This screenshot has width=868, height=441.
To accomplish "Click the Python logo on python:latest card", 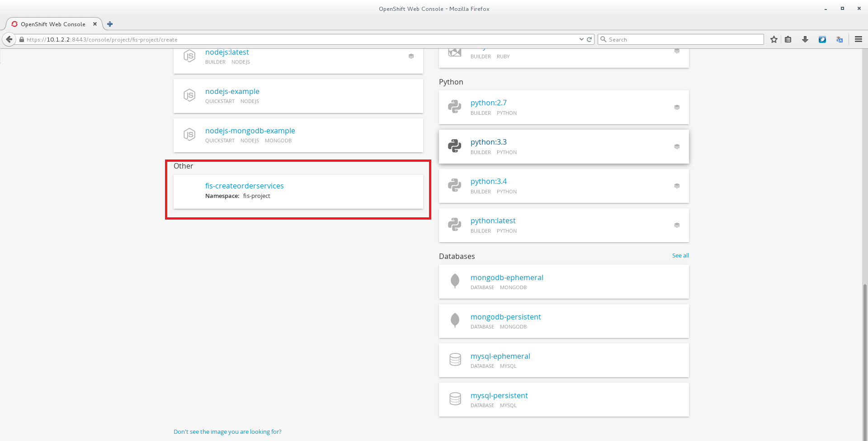I will (x=455, y=225).
